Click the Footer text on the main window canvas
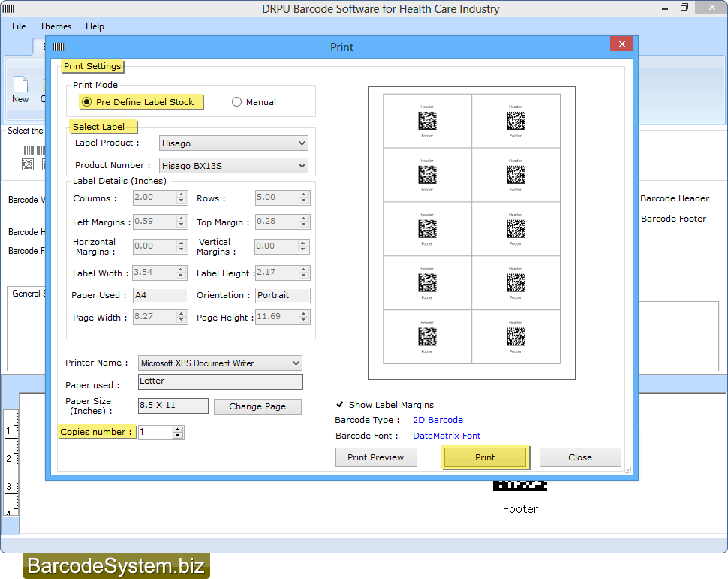728x579 pixels. tap(520, 509)
